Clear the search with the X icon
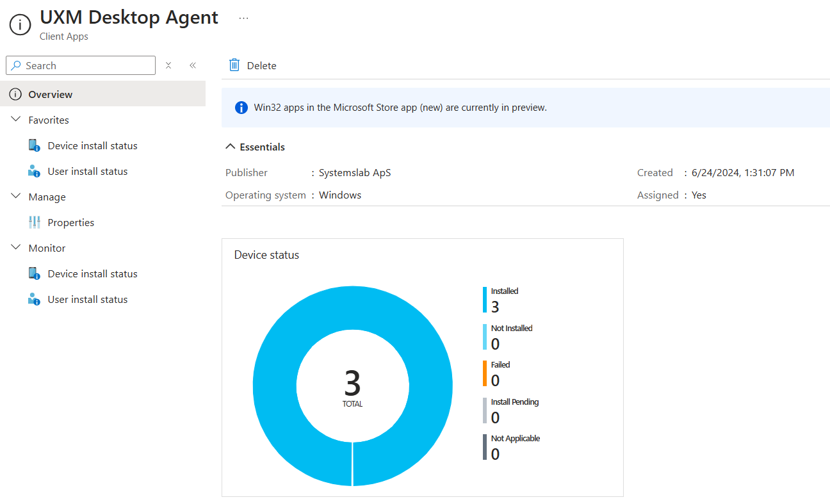The height and width of the screenshot is (504, 830). click(168, 65)
